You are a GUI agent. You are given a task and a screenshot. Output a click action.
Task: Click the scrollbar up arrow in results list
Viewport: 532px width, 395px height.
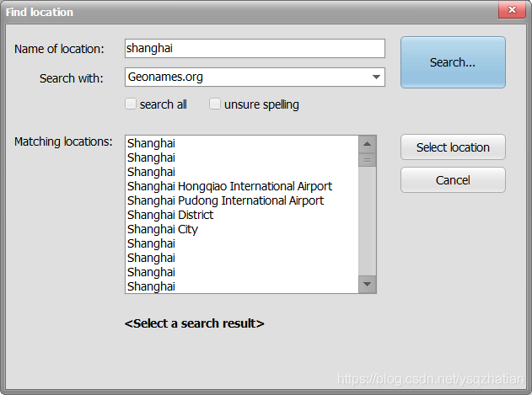tap(367, 144)
